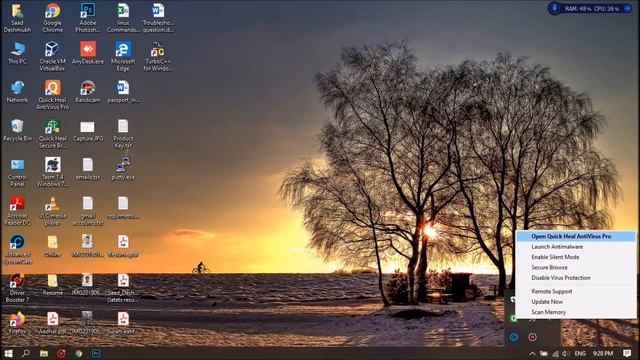Select the Firefox desktop shortcut
The image size is (640, 360).
click(17, 323)
